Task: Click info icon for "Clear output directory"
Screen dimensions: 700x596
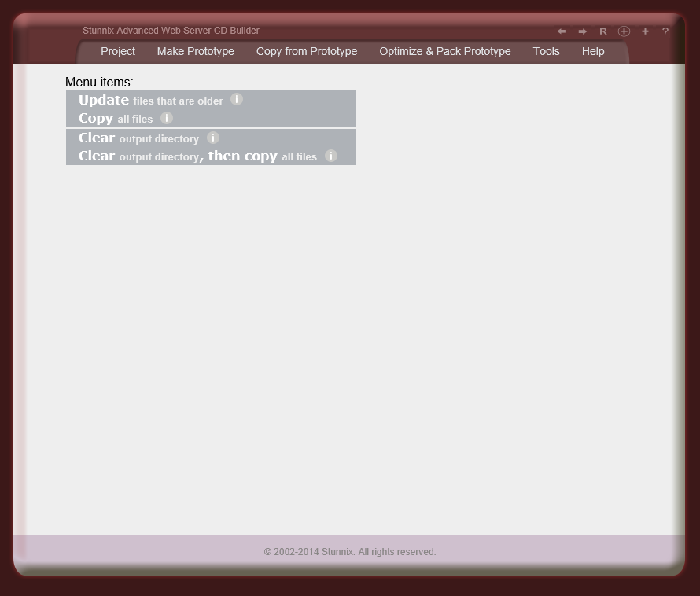Action: [212, 137]
